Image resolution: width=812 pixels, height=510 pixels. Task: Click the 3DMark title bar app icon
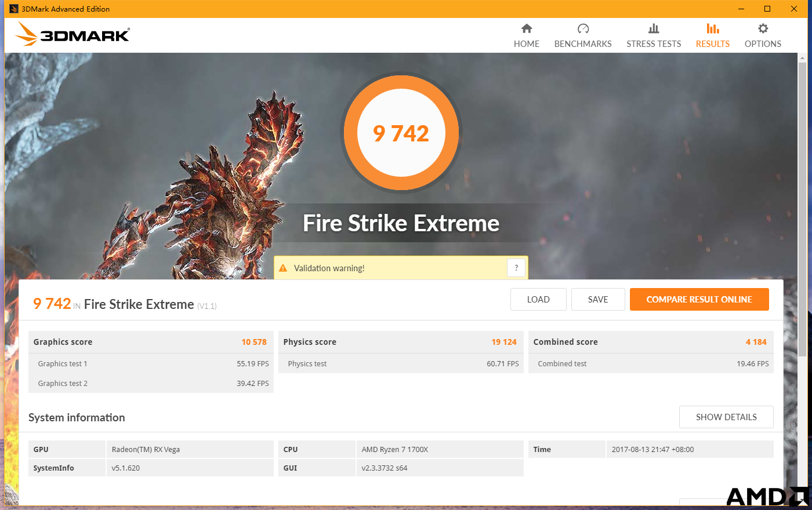pyautogui.click(x=14, y=9)
